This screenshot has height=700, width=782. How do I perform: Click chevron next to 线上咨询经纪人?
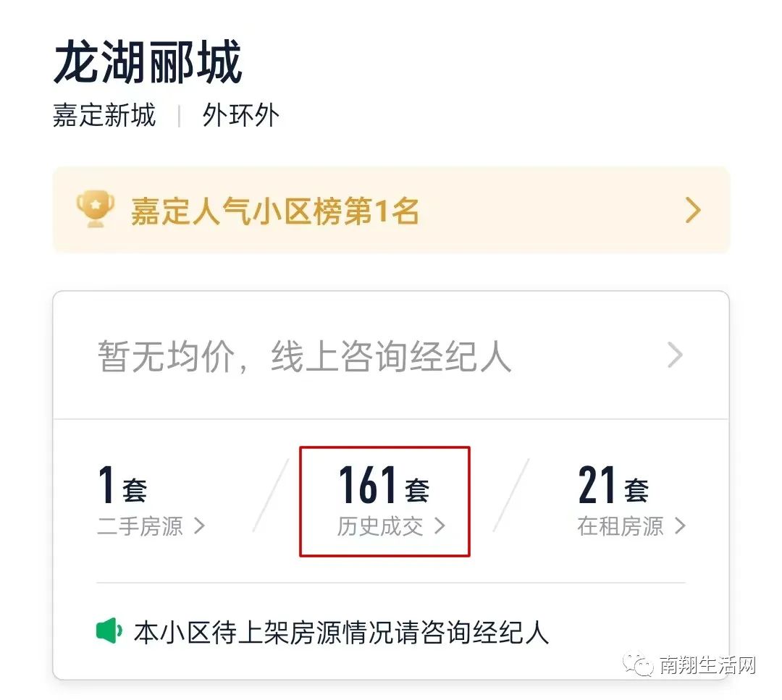pyautogui.click(x=676, y=355)
